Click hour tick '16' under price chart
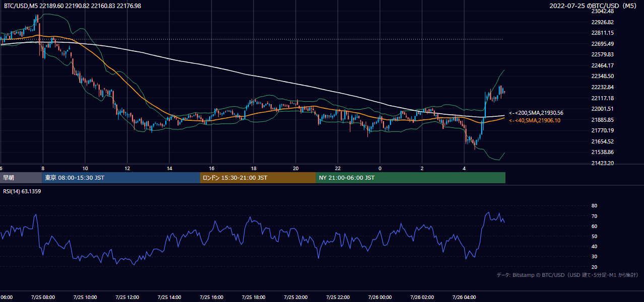The width and height of the screenshot is (644, 302). point(212,168)
